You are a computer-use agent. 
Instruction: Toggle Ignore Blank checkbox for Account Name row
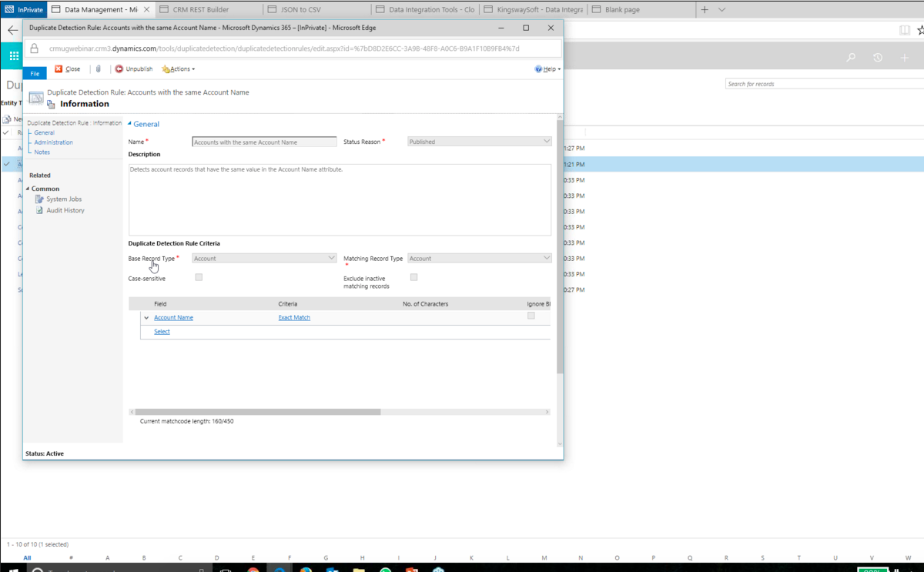point(531,316)
